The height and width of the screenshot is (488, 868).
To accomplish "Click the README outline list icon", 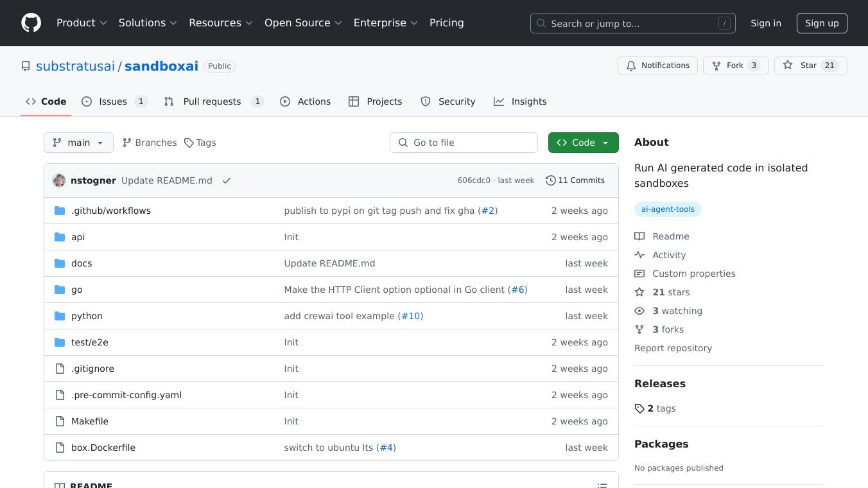I will coord(602,485).
